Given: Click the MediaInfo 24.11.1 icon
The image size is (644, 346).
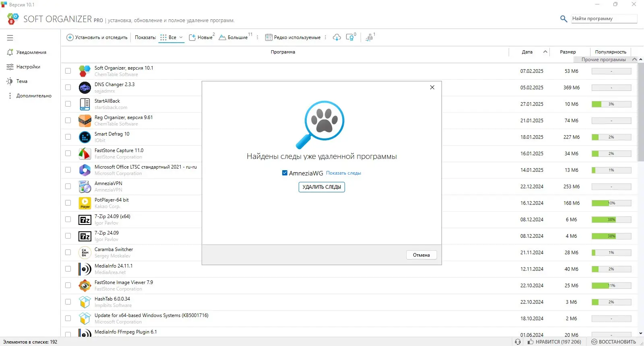Looking at the screenshot, I should pos(85,269).
